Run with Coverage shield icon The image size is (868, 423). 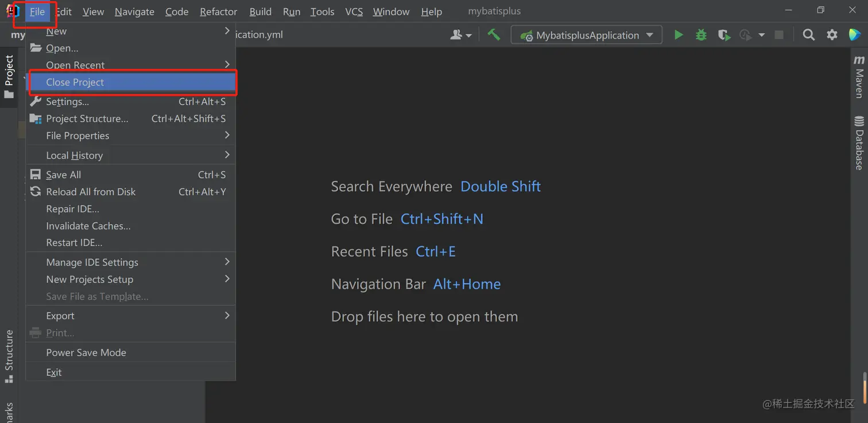724,35
